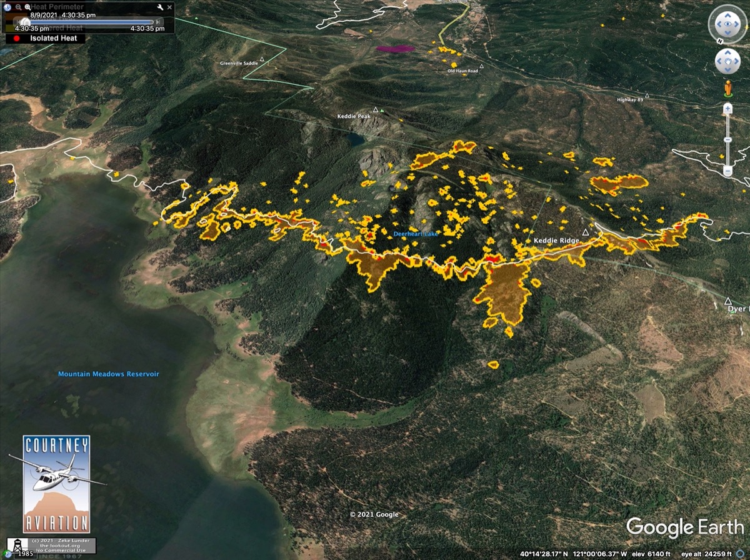Click the hand icon in pan joystick
The width and height of the screenshot is (750, 560).
[x=727, y=61]
